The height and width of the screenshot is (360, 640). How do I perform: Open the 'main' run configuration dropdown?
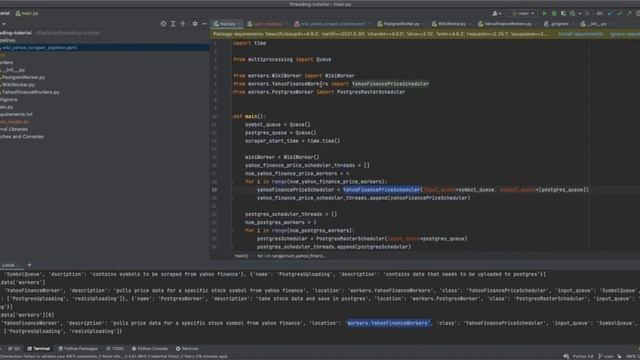(x=523, y=13)
